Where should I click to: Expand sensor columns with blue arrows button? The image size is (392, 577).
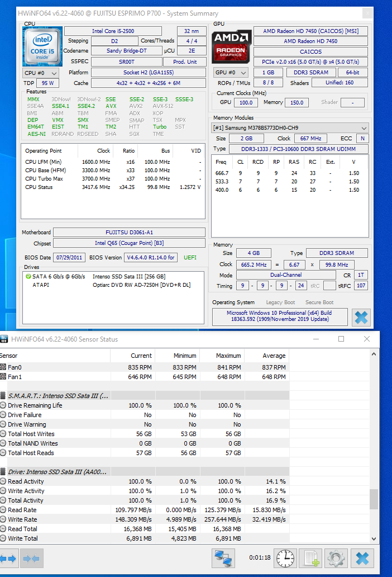tap(9, 559)
